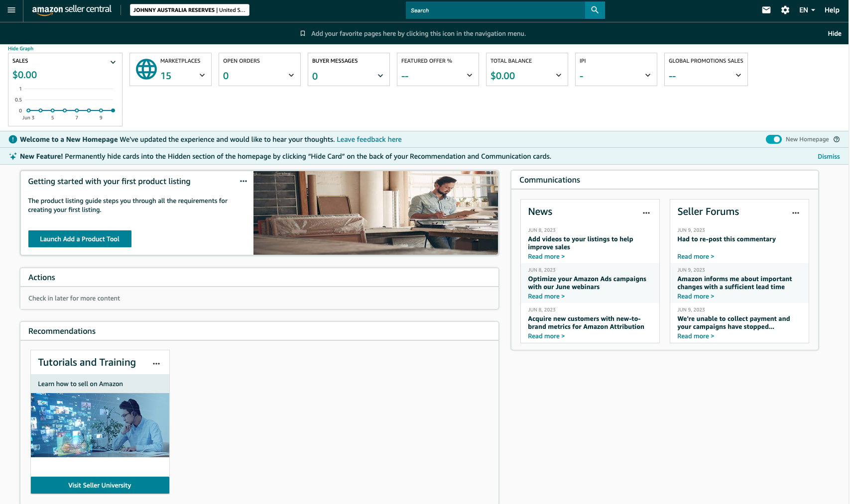
Task: Click Visit Seller University button
Action: pyautogui.click(x=100, y=485)
